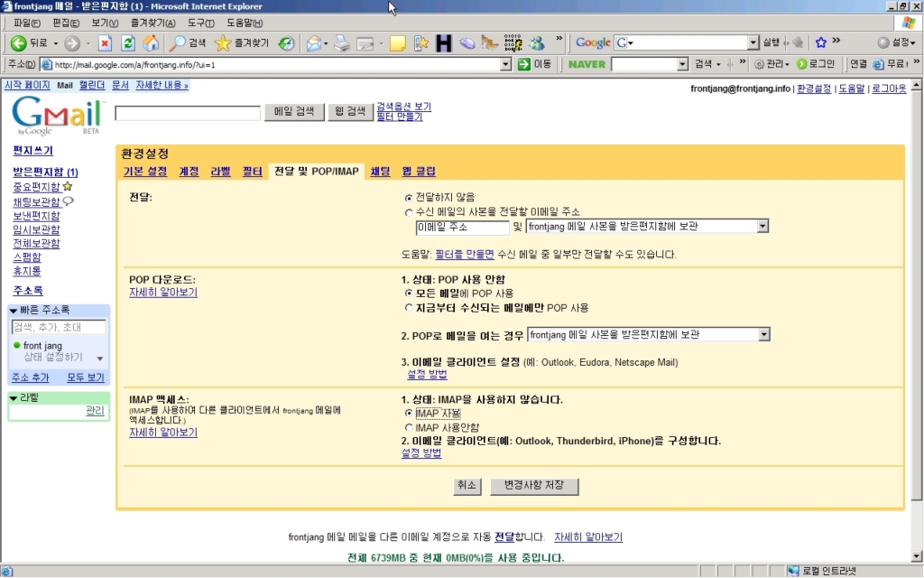Select the 'IMAP 사용안함' radio button
This screenshot has width=924, height=578.
pos(409,427)
